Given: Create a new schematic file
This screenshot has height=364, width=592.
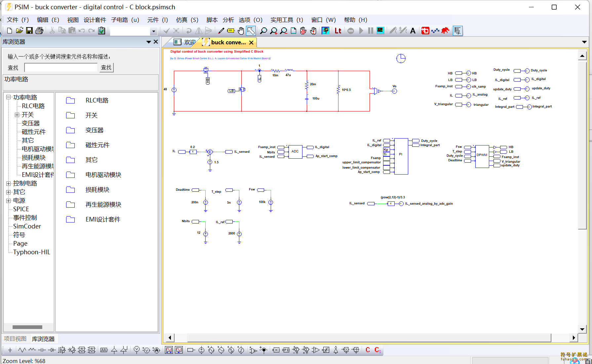Looking at the screenshot, I should (10, 31).
